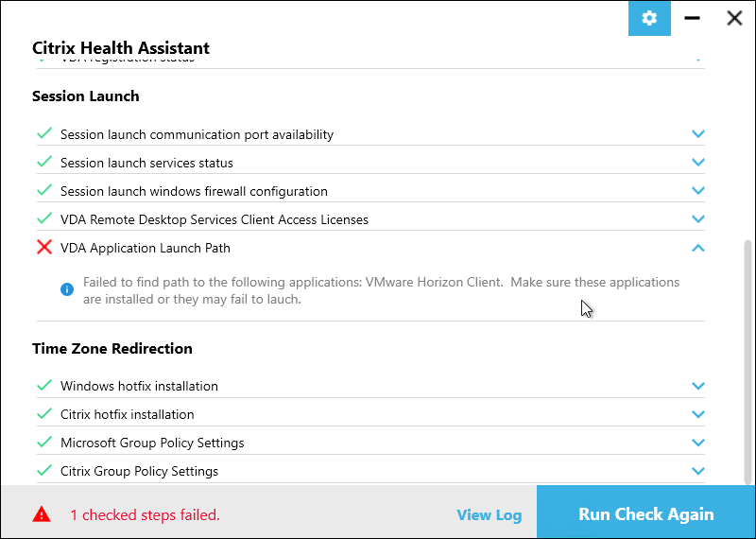This screenshot has width=756, height=539.
Task: Expand Microsoft Group Policy Settings chevron
Action: click(698, 443)
